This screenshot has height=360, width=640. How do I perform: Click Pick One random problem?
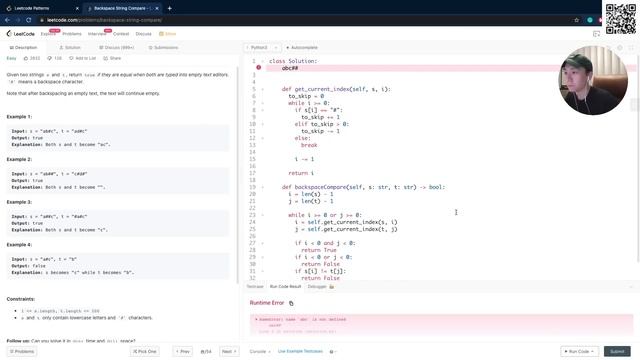pyautogui.click(x=144, y=351)
